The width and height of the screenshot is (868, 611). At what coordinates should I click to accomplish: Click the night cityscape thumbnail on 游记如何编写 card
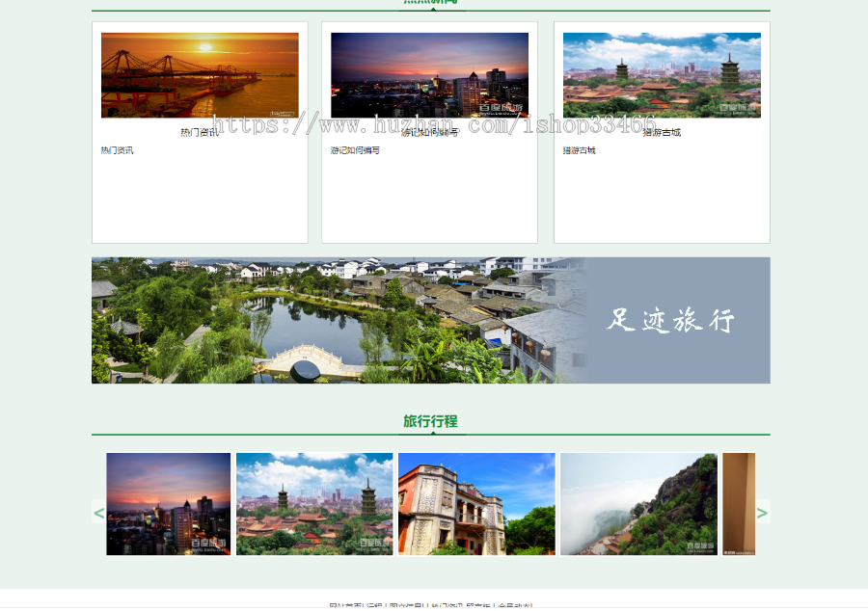(x=429, y=74)
